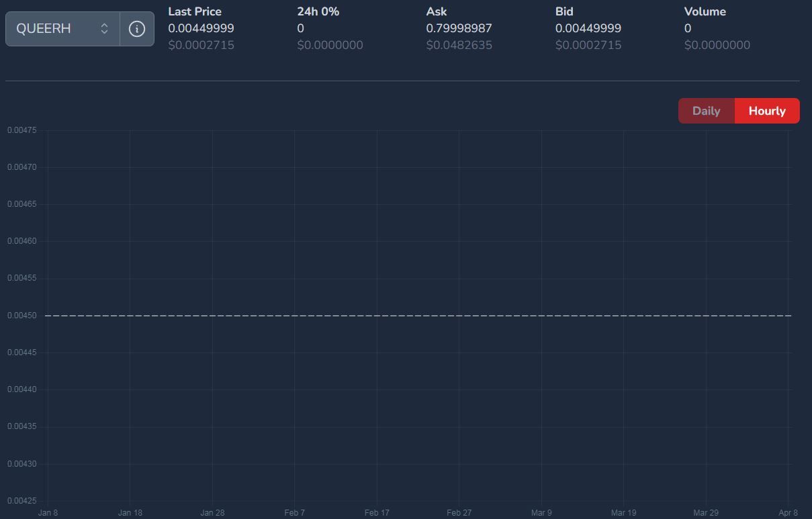Click the Feb 17 axis label
Viewport: 812px width, 519px height.
click(x=377, y=513)
